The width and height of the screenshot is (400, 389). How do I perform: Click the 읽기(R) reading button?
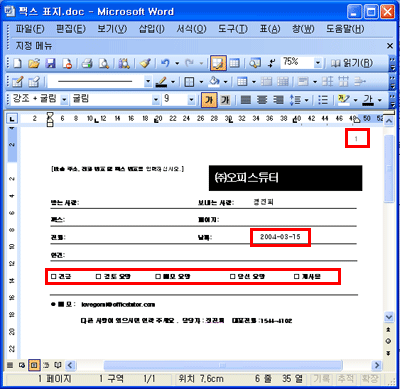[x=352, y=63]
